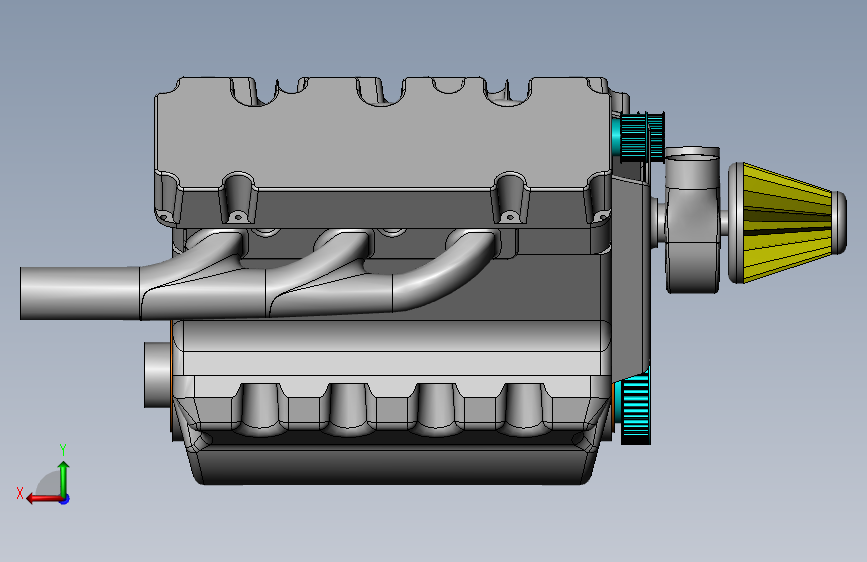Select the dark front timing cover plate

pyautogui.click(x=630, y=277)
